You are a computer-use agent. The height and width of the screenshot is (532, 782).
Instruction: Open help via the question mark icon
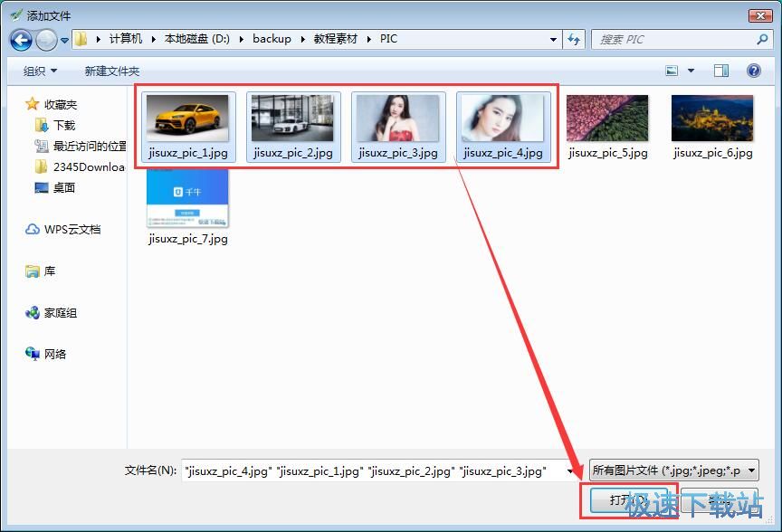tap(754, 71)
